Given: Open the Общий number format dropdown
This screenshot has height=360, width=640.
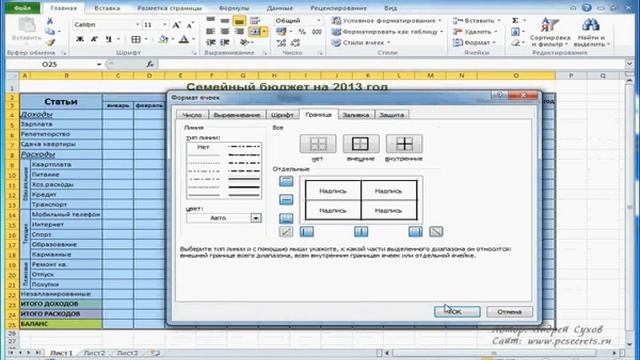Looking at the screenshot, I should [319, 20].
